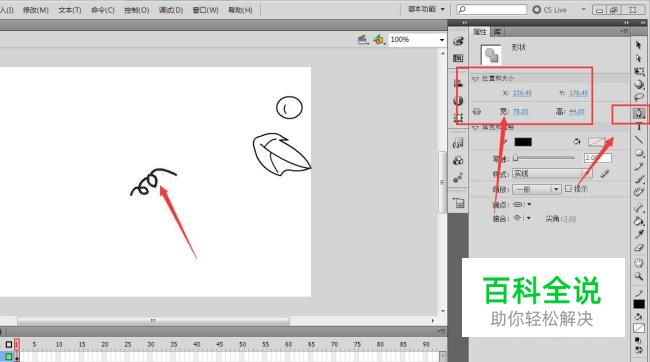Collapse the fill and stroke section
The image size is (650, 362).
(x=475, y=127)
